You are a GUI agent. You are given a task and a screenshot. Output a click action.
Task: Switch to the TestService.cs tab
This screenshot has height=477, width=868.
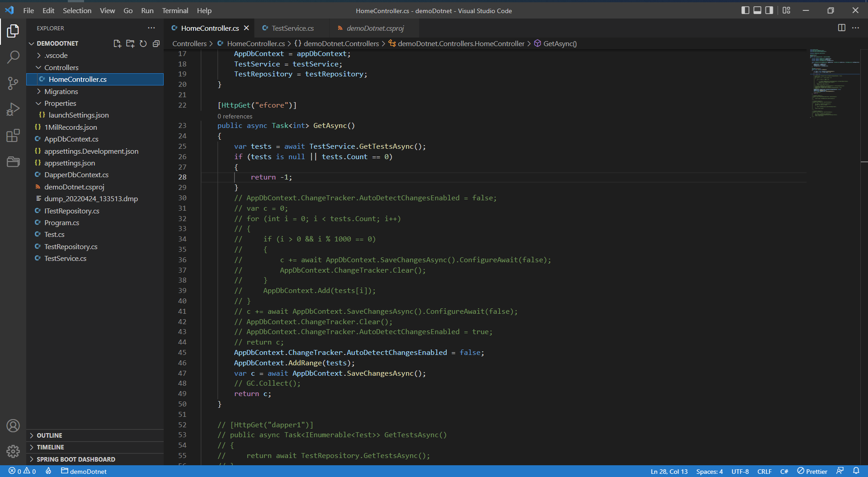coord(292,28)
